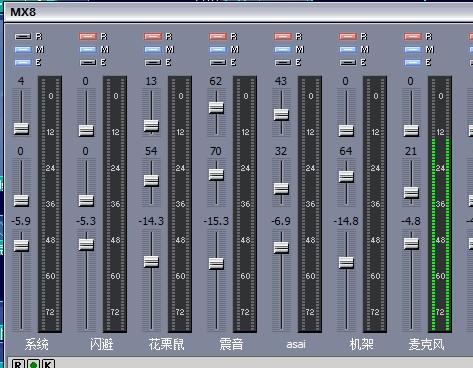Toggle the R button on 麦克风 channel

413,36
